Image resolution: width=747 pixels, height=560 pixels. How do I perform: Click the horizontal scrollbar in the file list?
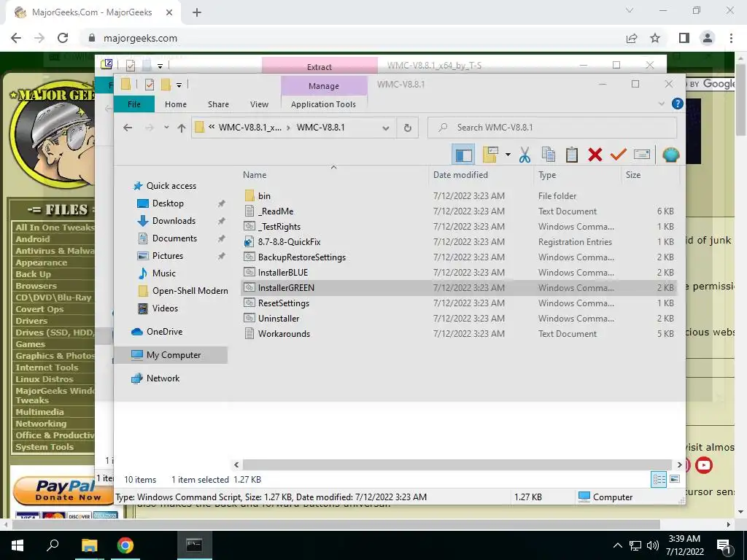[457, 464]
